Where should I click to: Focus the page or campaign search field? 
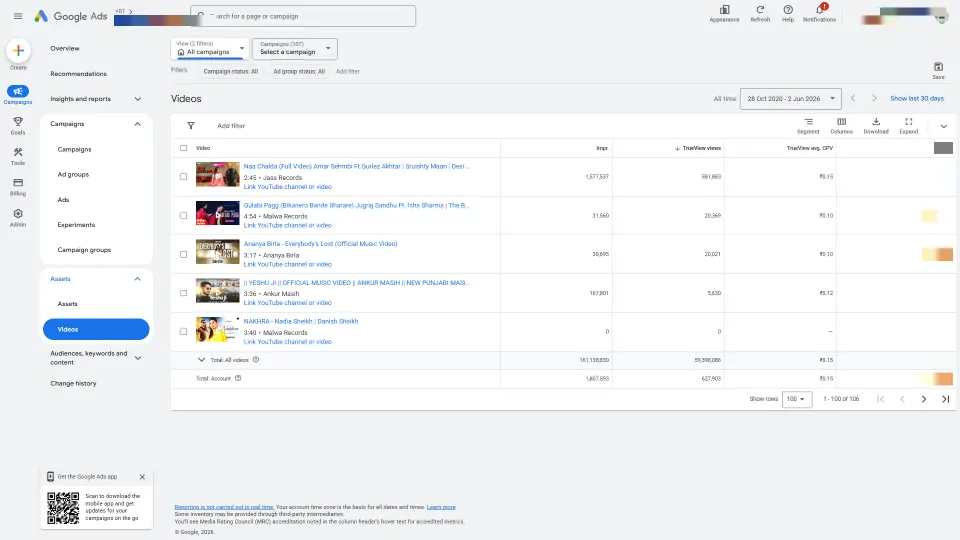pyautogui.click(x=303, y=16)
